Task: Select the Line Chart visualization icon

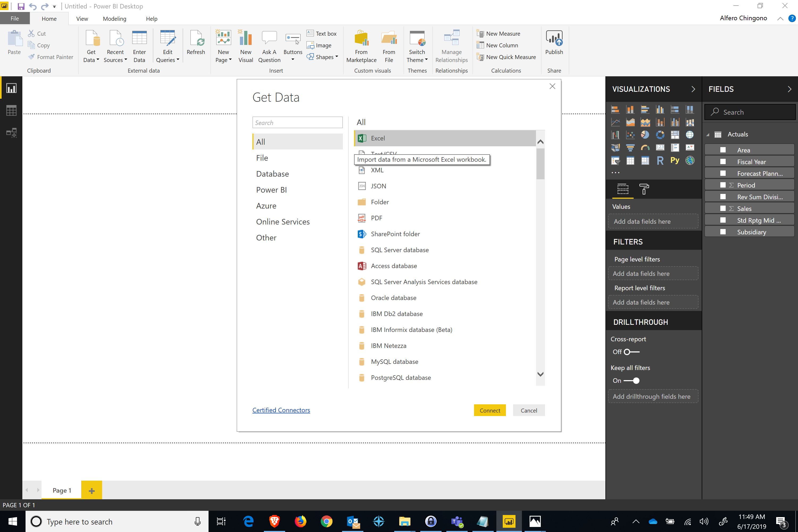Action: click(616, 122)
